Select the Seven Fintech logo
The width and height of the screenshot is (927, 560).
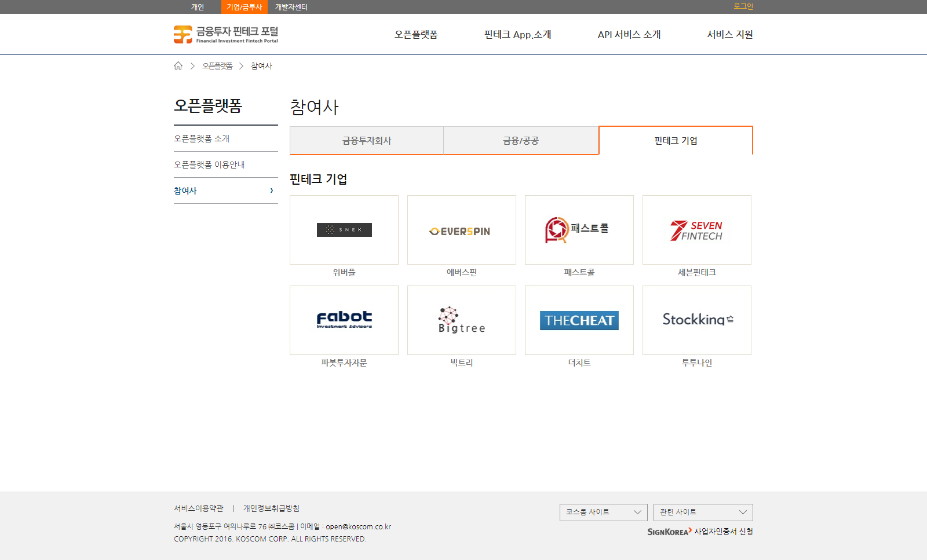[696, 230]
